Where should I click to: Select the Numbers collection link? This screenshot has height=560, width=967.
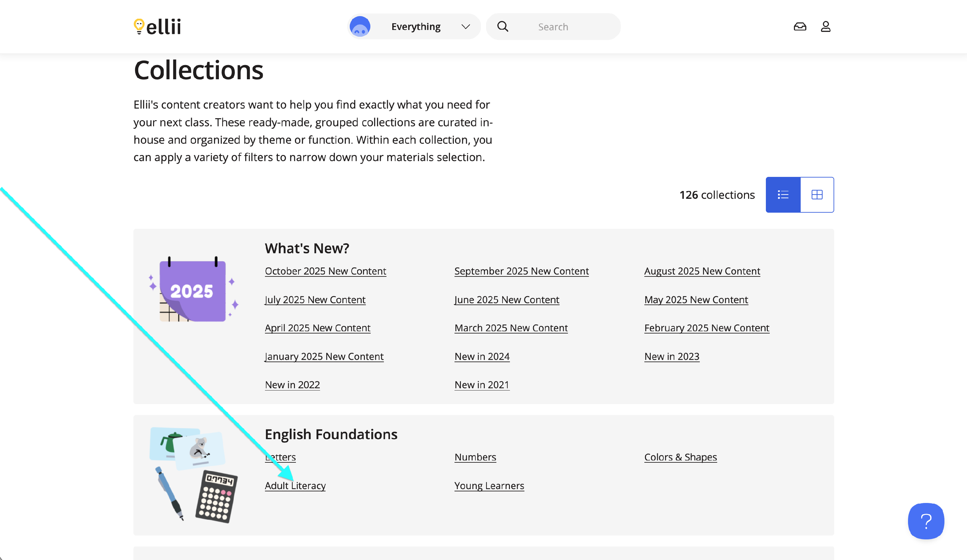[x=475, y=457]
